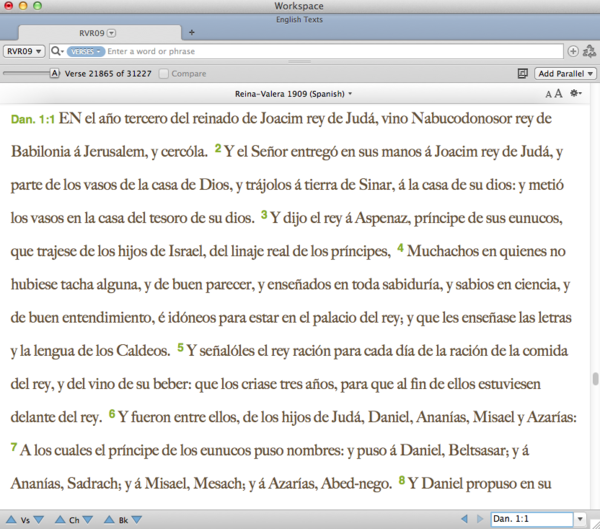
Task: Navigate forward with the right history arrow
Action: pyautogui.click(x=479, y=519)
